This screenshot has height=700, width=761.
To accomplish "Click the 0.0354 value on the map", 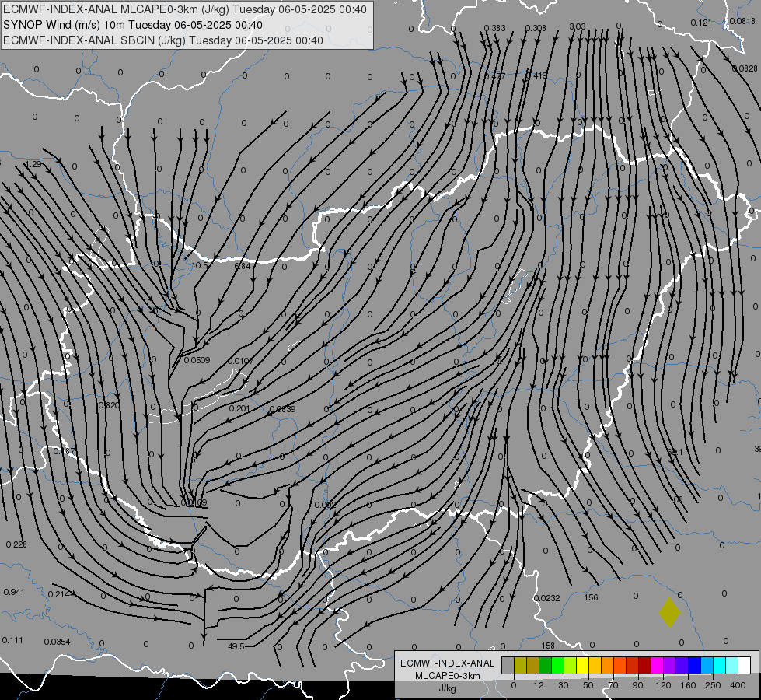I will click(x=57, y=642).
